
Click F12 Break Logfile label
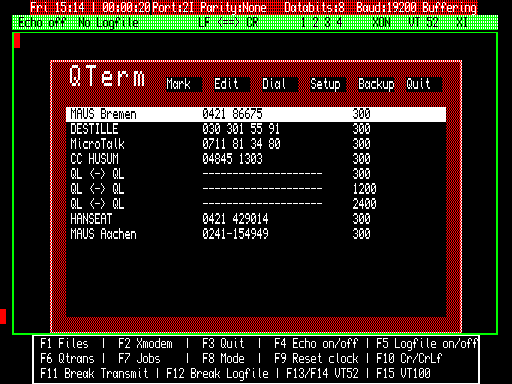coord(217,374)
